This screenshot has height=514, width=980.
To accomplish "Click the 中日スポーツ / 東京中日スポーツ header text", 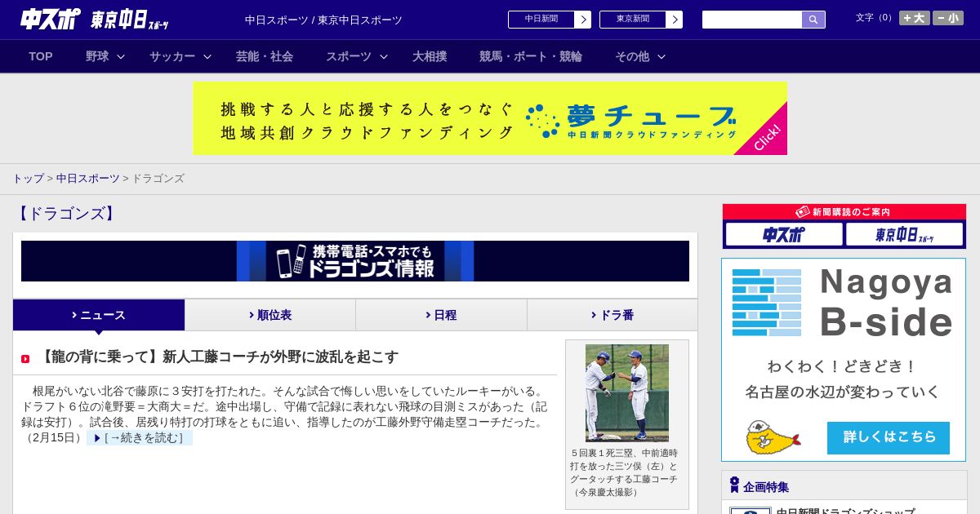I will [323, 20].
